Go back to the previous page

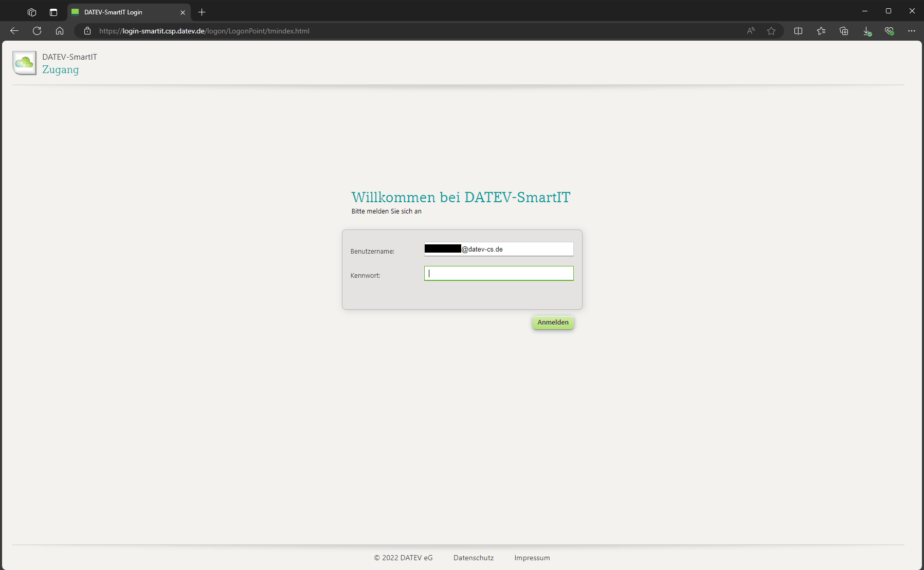[14, 31]
